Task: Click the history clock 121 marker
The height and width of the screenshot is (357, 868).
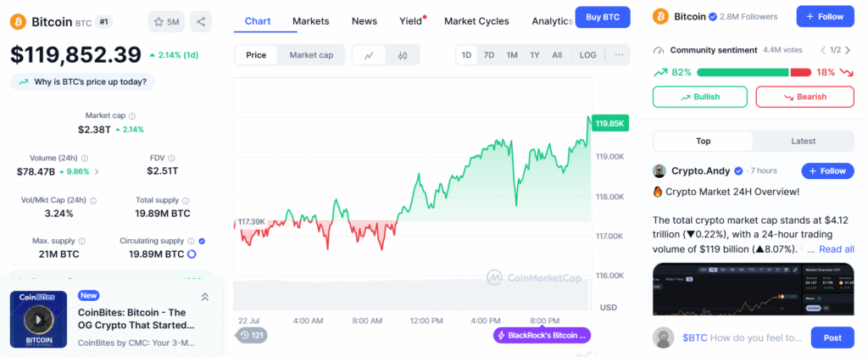Action: coord(251,336)
